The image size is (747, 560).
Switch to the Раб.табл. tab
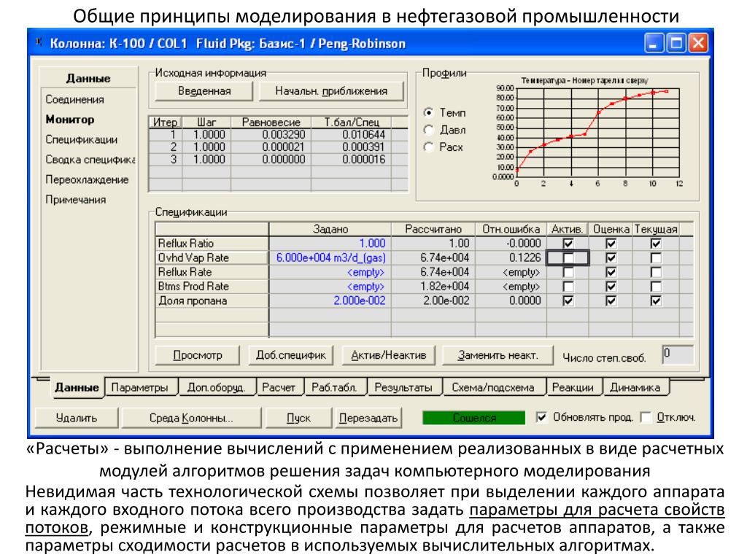point(334,388)
